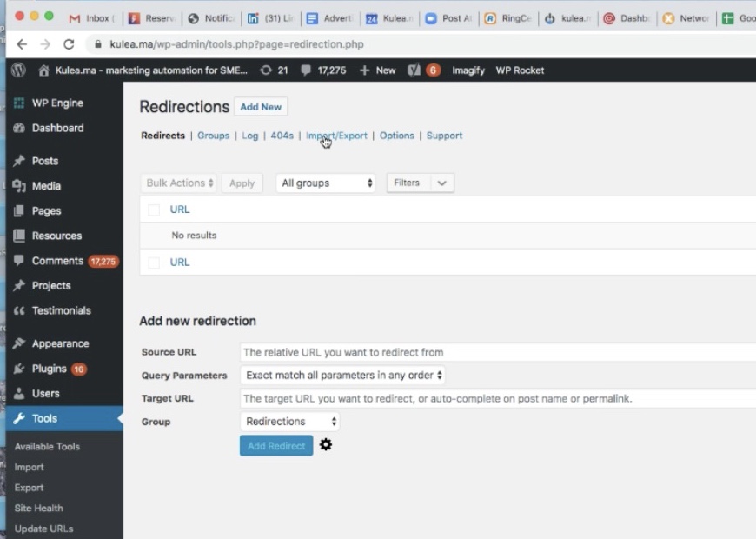Click the Pages icon in sidebar
Image resolution: width=756 pixels, height=539 pixels.
[19, 211]
